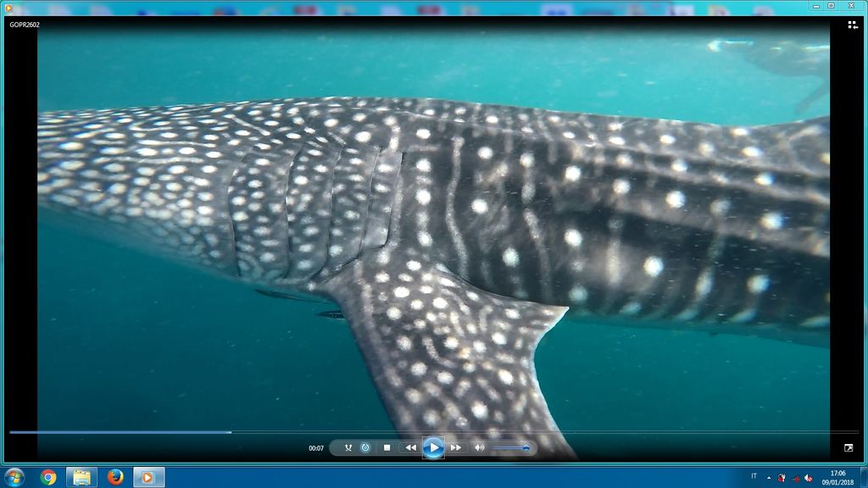Image resolution: width=868 pixels, height=488 pixels.
Task: Click the elapsed time 00:07 display
Action: click(x=316, y=448)
